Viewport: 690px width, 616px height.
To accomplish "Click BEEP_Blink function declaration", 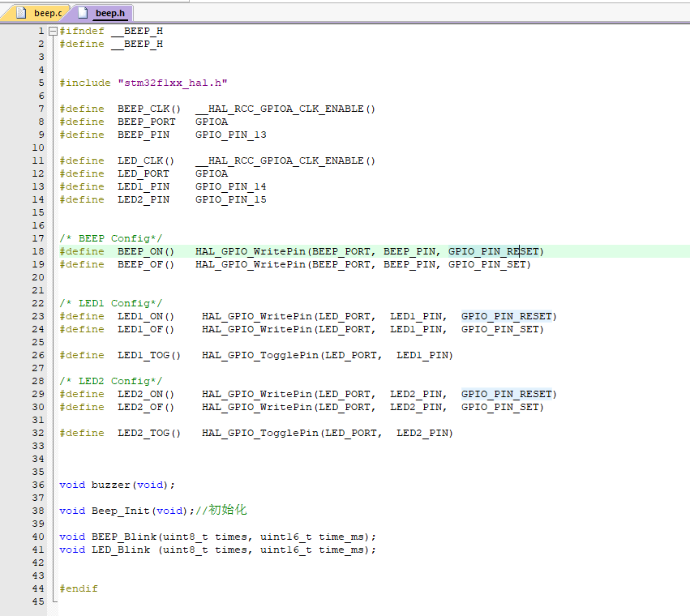I will tap(123, 537).
